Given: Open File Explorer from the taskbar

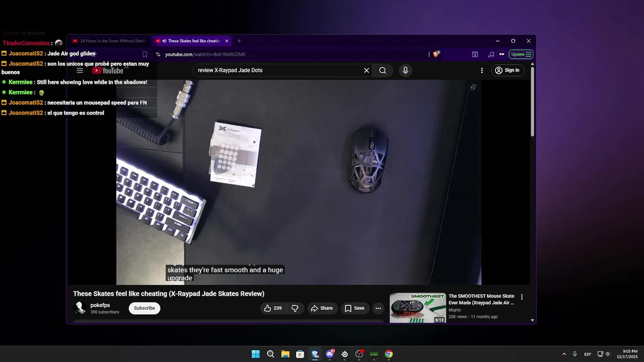Looking at the screenshot, I should click(x=285, y=354).
